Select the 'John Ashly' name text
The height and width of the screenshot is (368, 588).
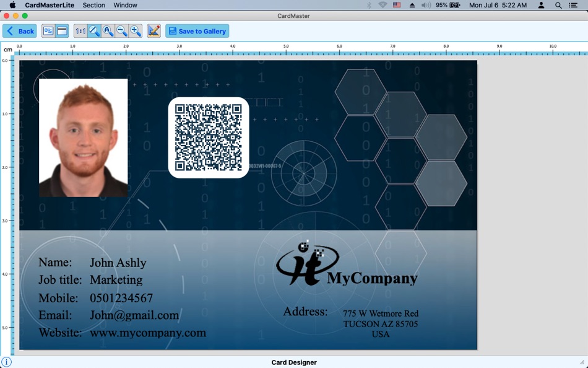point(118,263)
